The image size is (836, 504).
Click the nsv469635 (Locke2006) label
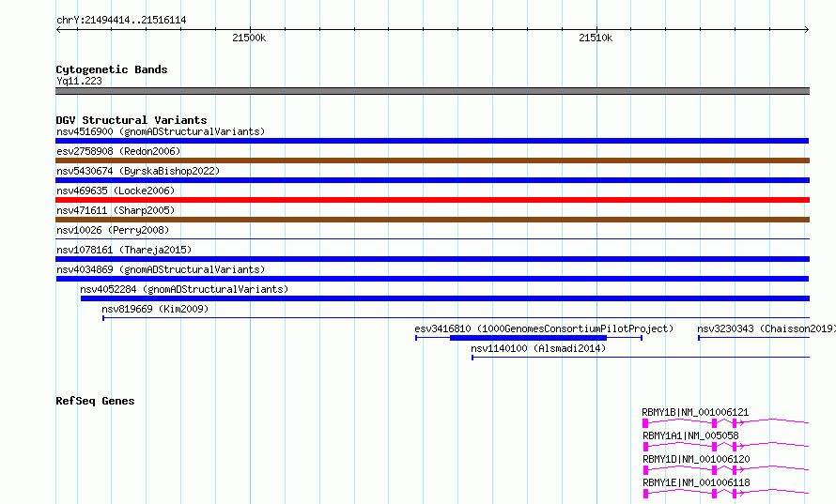[x=116, y=191]
